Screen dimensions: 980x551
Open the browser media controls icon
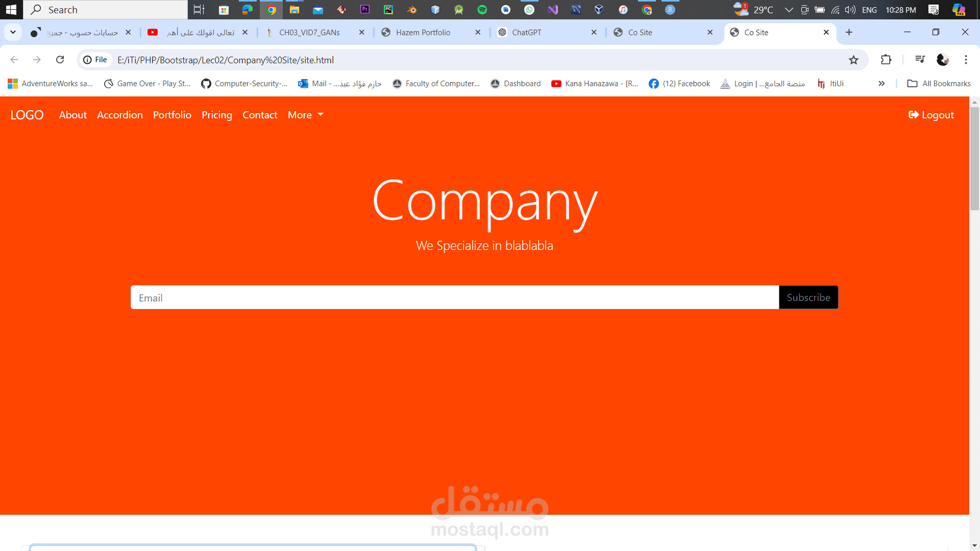pos(920,60)
